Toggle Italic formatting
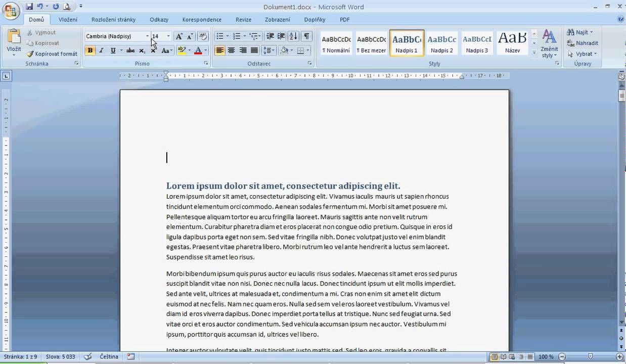The height and width of the screenshot is (364, 626). pyautogui.click(x=101, y=51)
